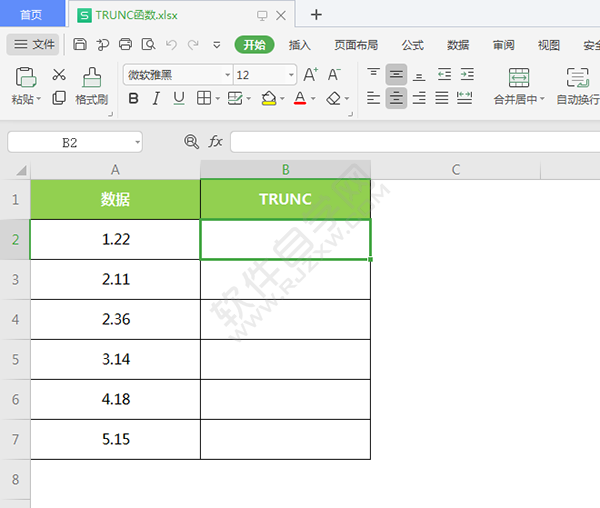Open a new tab with plus button
This screenshot has width=600, height=508.
coord(316,15)
